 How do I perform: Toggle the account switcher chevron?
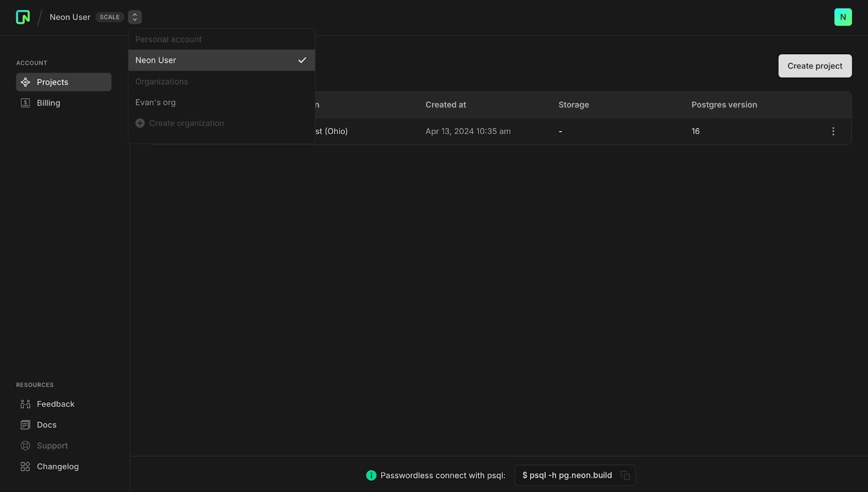135,17
